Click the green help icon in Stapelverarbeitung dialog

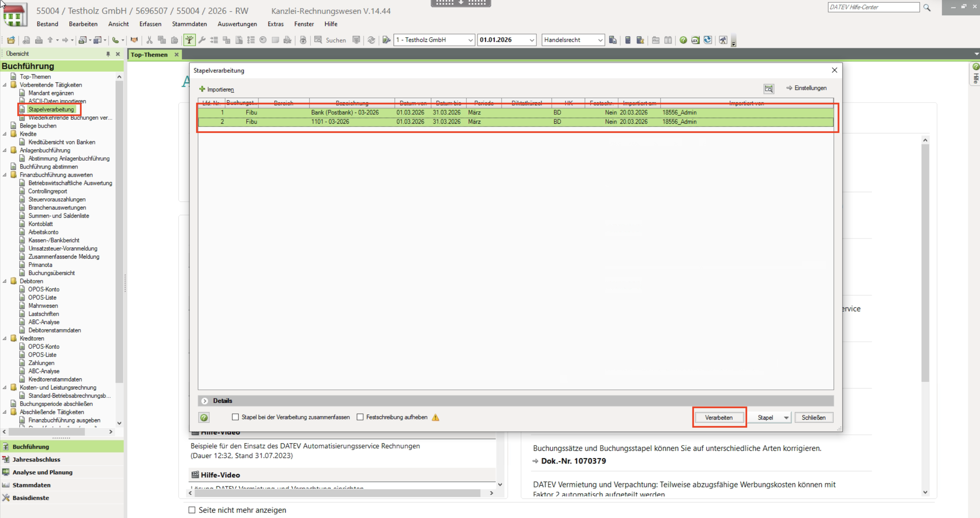[x=204, y=417]
